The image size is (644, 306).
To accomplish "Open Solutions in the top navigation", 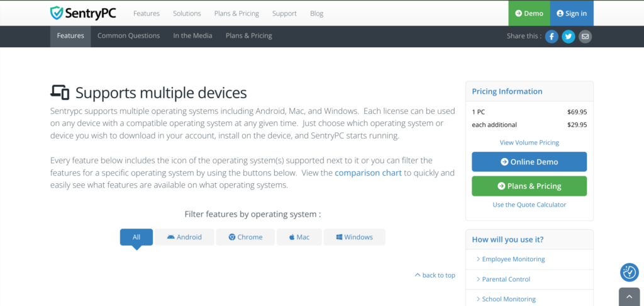I will tap(187, 14).
